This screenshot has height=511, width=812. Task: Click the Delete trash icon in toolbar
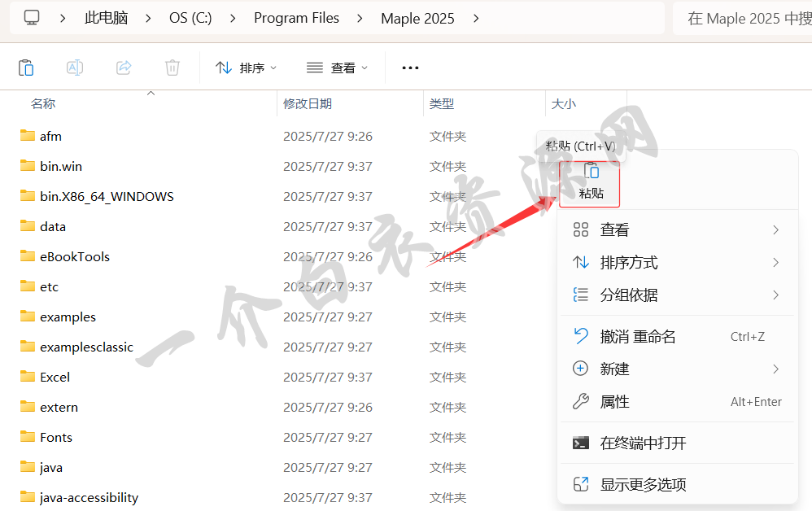[x=172, y=68]
